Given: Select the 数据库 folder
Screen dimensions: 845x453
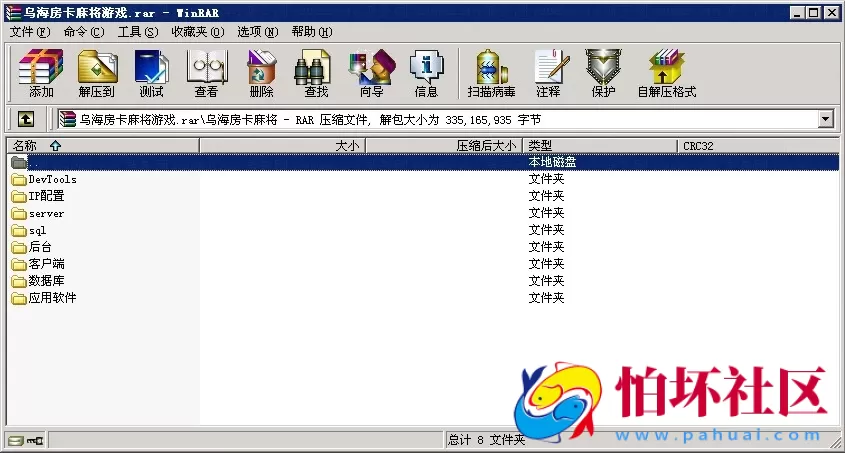Looking at the screenshot, I should click(38, 281).
